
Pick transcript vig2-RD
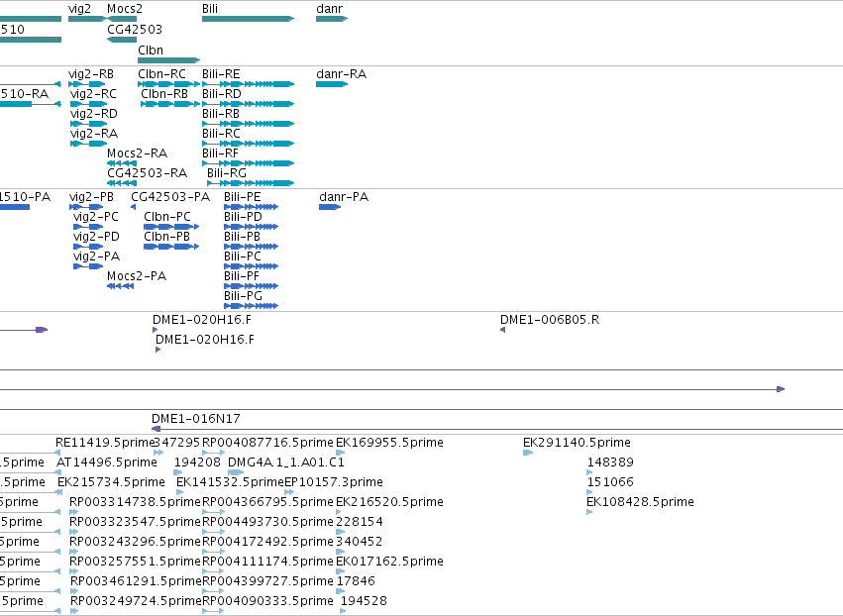tap(94, 114)
